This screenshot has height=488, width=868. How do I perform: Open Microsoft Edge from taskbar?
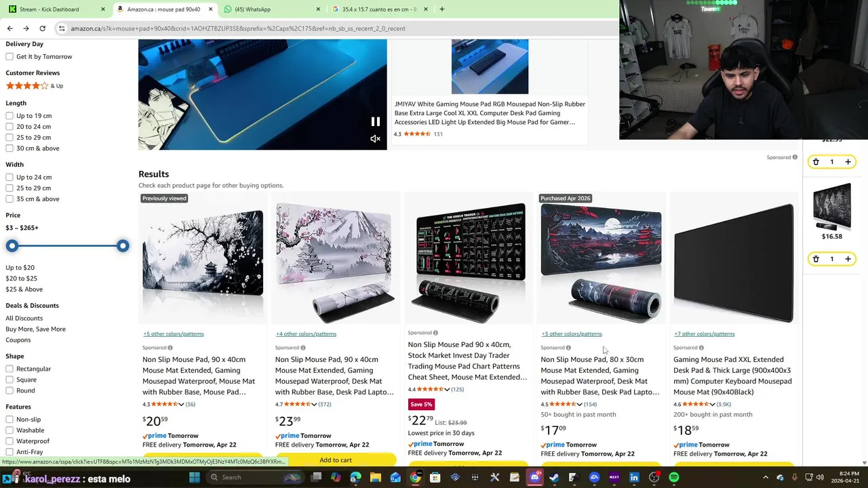pyautogui.click(x=355, y=477)
